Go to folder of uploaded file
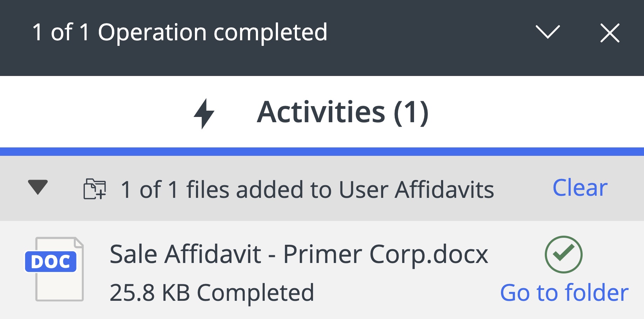The height and width of the screenshot is (319, 644). (564, 293)
